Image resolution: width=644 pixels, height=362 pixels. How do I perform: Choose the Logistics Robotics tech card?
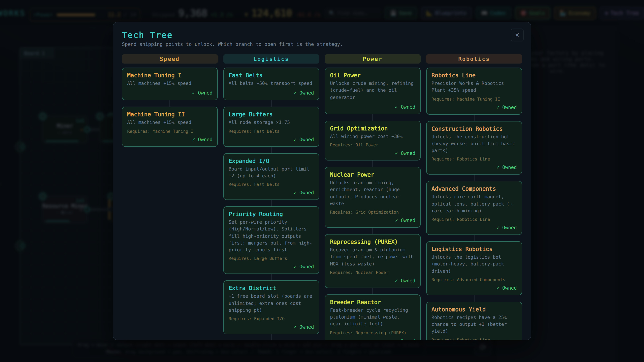pyautogui.click(x=474, y=268)
